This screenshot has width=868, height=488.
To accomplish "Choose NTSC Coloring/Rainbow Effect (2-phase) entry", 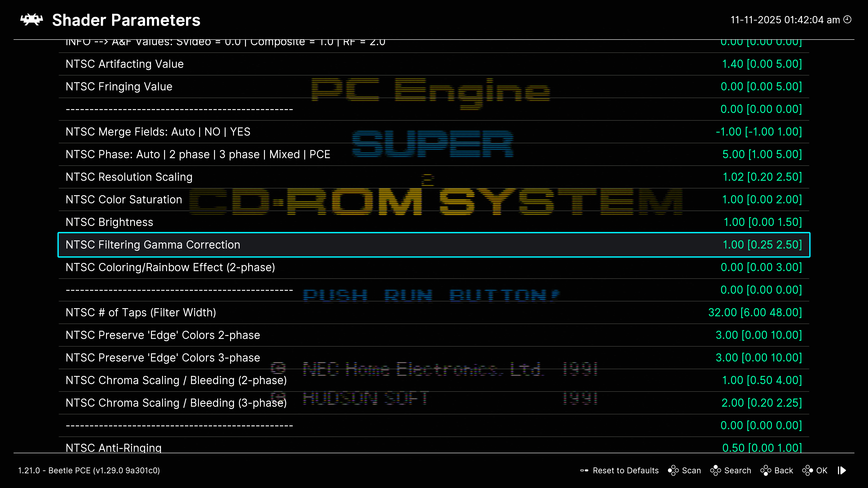I will point(170,267).
